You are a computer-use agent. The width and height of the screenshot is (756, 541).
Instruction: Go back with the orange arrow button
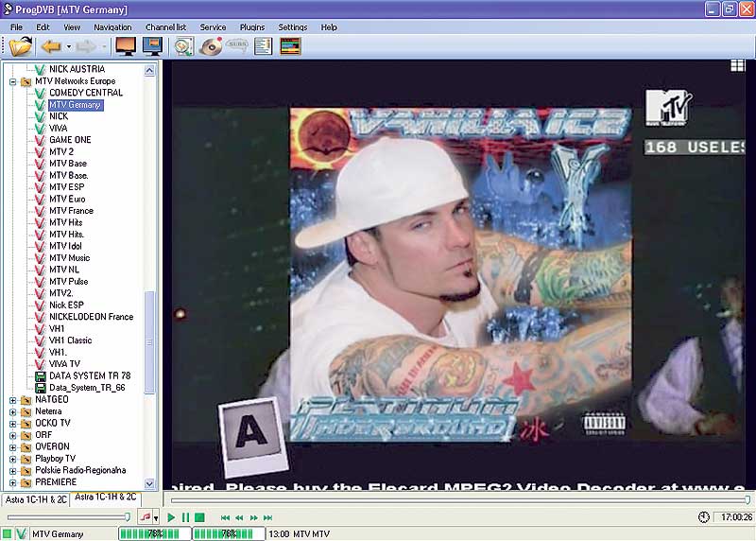tap(50, 46)
